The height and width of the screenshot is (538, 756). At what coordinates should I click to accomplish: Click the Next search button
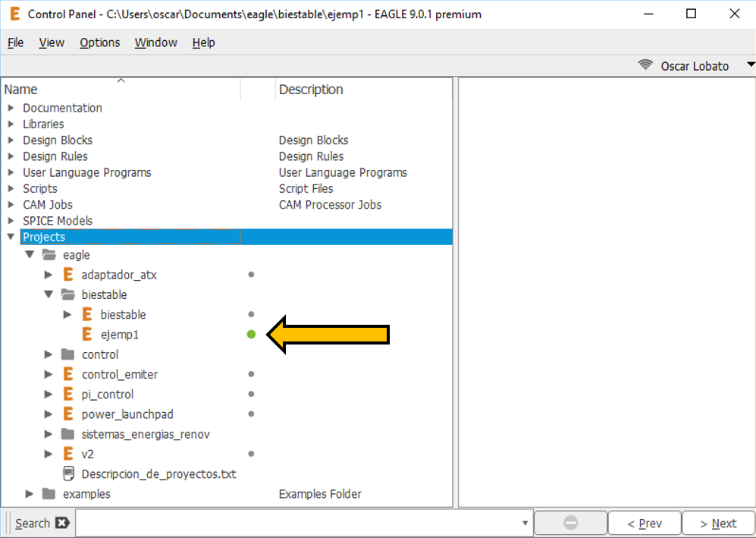(x=717, y=523)
